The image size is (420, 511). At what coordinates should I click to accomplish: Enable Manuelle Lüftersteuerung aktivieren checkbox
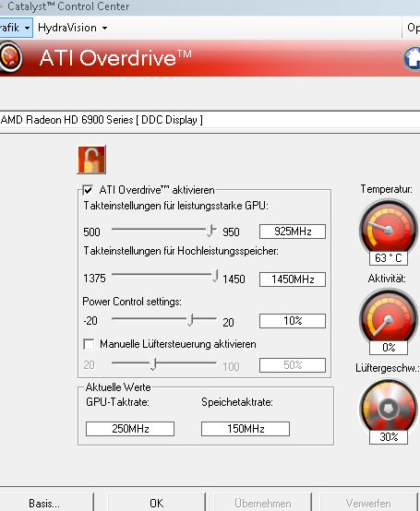(89, 344)
